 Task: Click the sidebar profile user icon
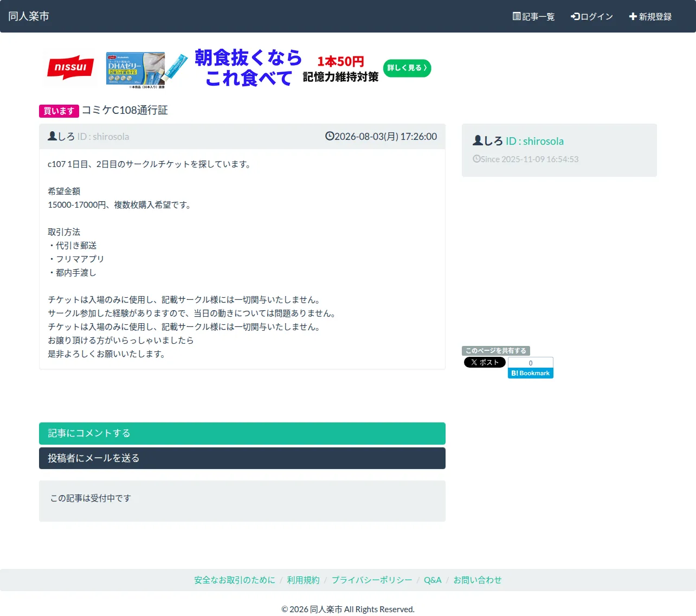pyautogui.click(x=478, y=140)
